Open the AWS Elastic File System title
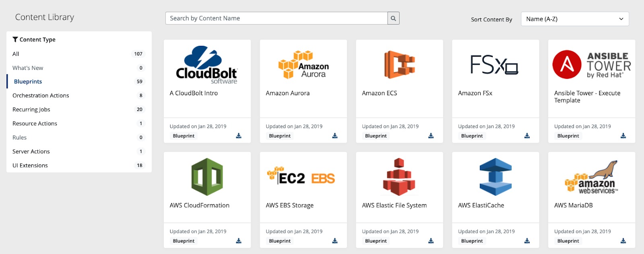The height and width of the screenshot is (254, 644). [x=394, y=205]
